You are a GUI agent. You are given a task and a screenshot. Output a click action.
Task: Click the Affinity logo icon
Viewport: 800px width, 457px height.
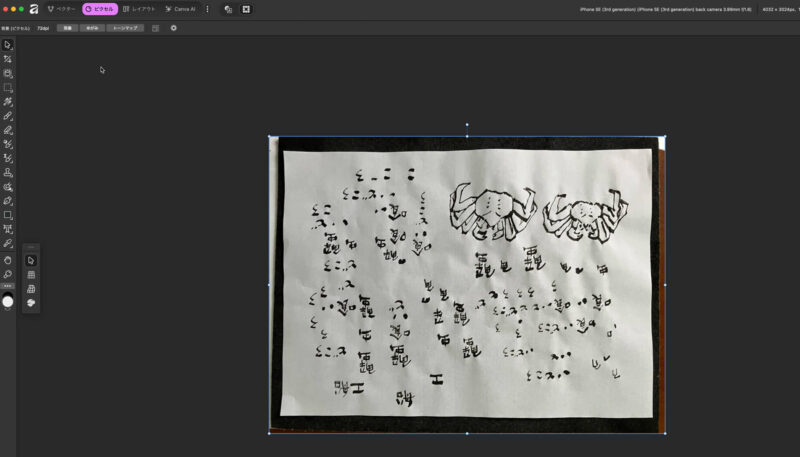[x=34, y=9]
